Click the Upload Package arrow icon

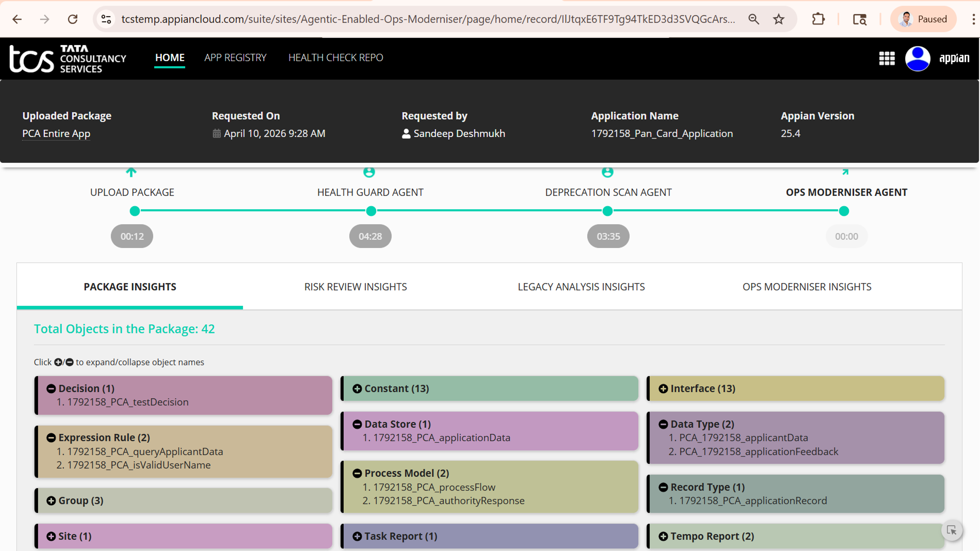[x=131, y=172]
